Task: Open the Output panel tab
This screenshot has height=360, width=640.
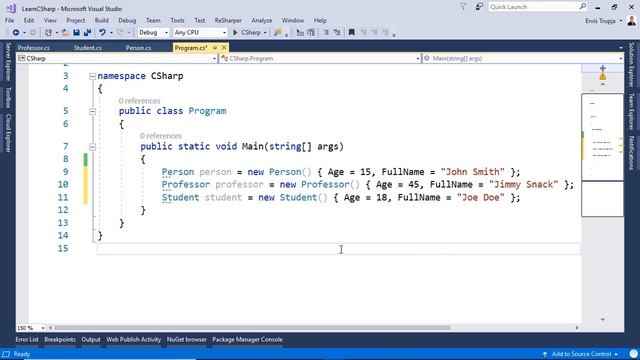Action: click(x=91, y=339)
